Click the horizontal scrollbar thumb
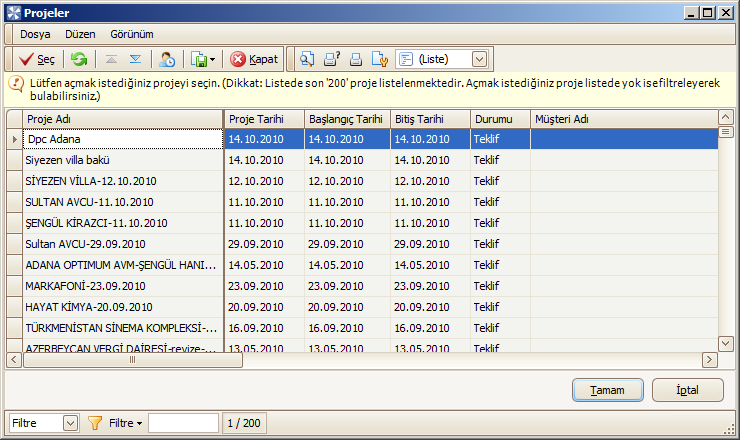740x440 pixels. pyautogui.click(x=133, y=360)
